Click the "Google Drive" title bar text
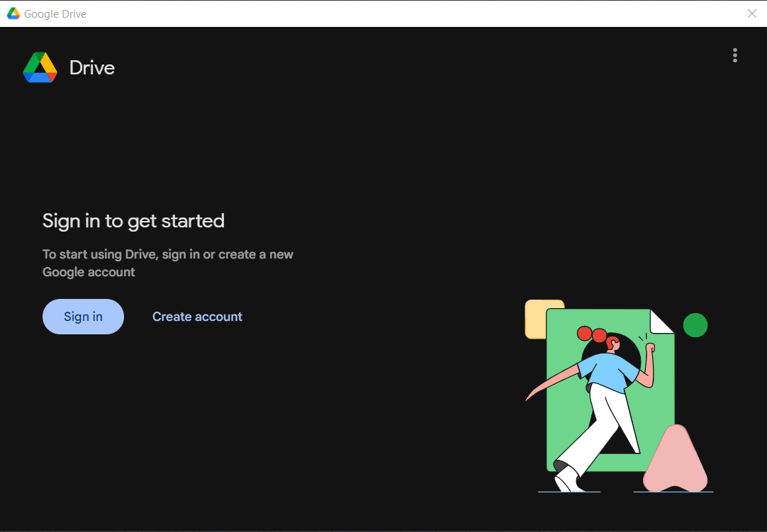This screenshot has width=767, height=532. [x=55, y=14]
